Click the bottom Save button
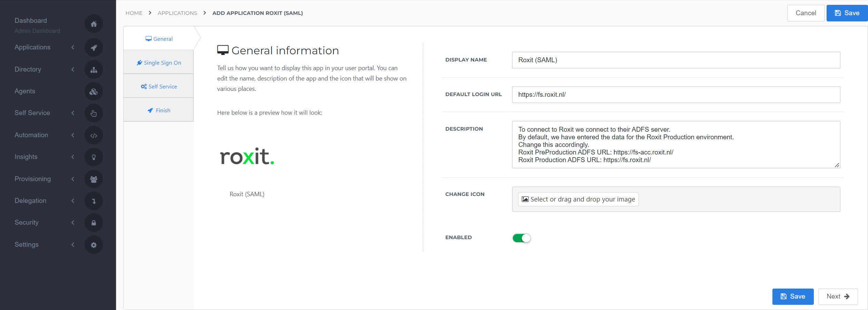868x310 pixels. pyautogui.click(x=793, y=297)
